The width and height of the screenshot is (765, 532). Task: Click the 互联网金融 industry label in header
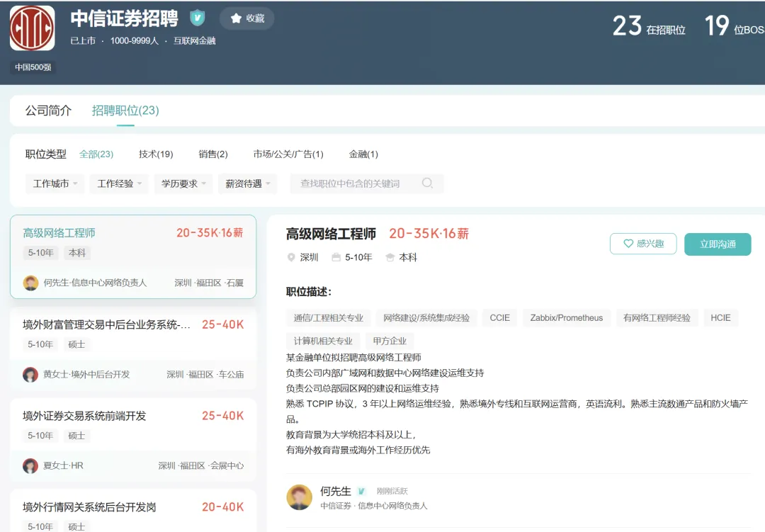(195, 40)
